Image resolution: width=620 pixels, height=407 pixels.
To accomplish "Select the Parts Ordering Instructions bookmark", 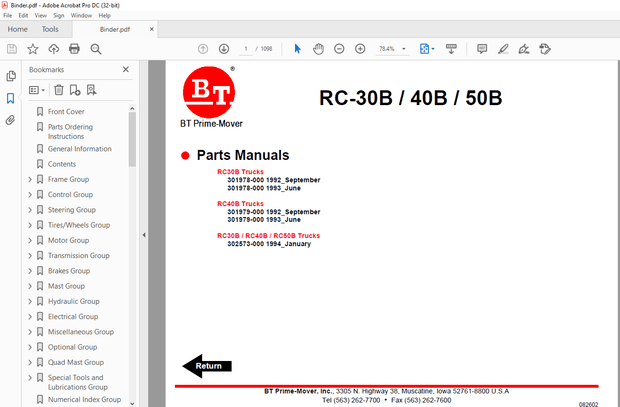I will click(x=70, y=132).
